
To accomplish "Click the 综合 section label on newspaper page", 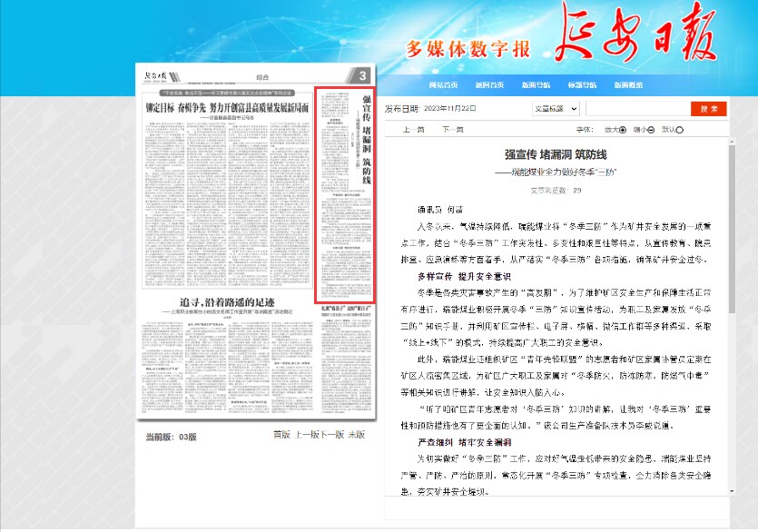I will pos(262,77).
